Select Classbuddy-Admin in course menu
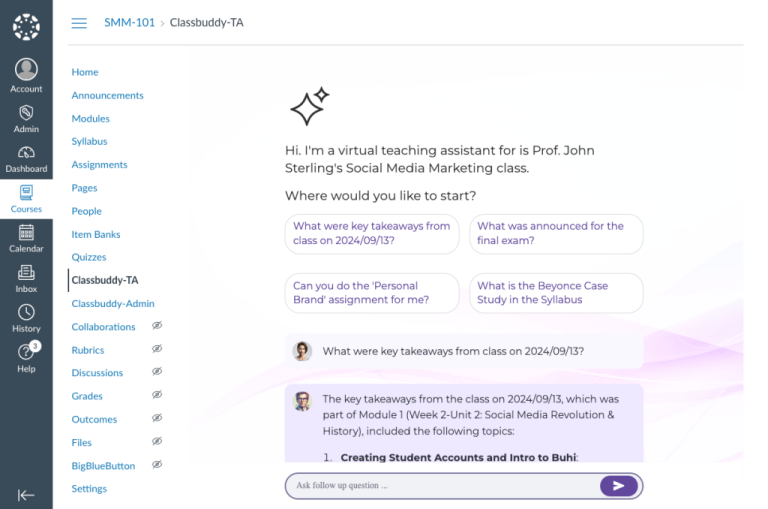The height and width of the screenshot is (509, 768). (x=113, y=303)
